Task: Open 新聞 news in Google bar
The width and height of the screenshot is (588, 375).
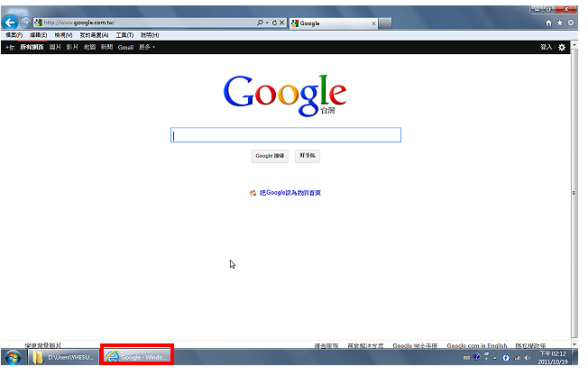Action: [x=107, y=47]
